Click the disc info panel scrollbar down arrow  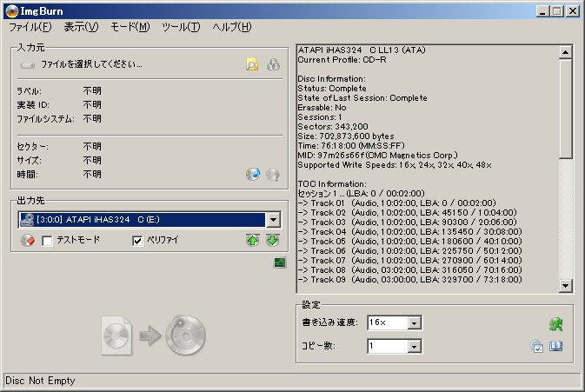pos(565,286)
